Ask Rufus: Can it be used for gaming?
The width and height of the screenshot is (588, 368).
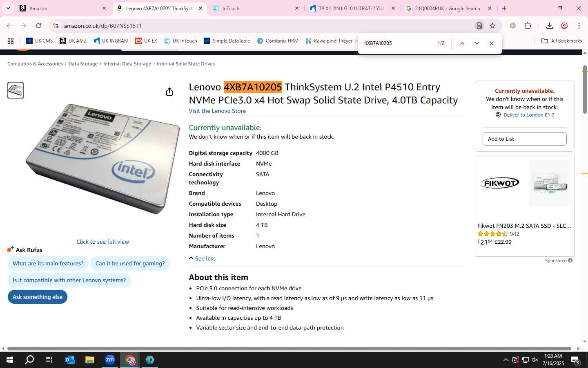[130, 263]
